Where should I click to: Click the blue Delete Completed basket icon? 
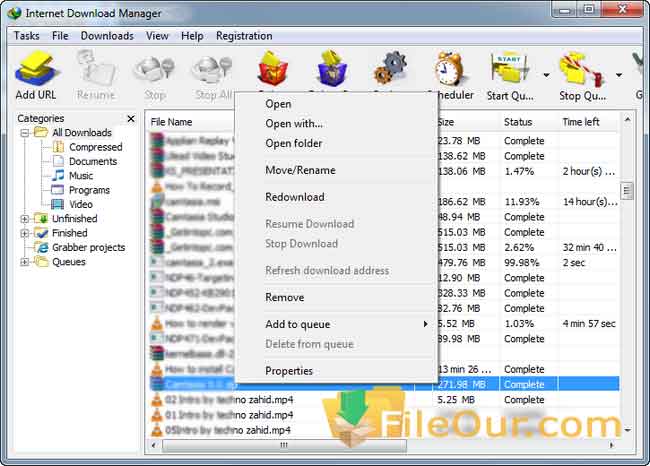pos(332,68)
